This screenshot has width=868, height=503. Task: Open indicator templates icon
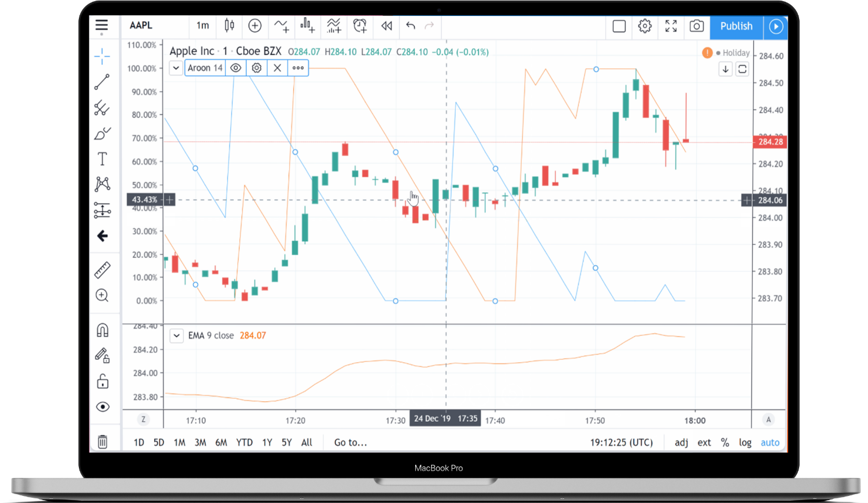tap(333, 25)
